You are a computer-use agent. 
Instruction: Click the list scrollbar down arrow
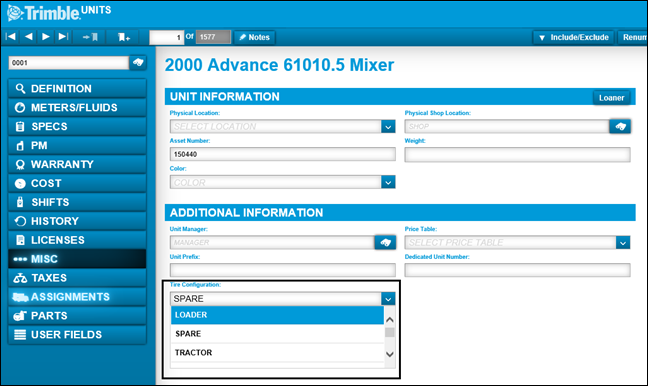389,354
